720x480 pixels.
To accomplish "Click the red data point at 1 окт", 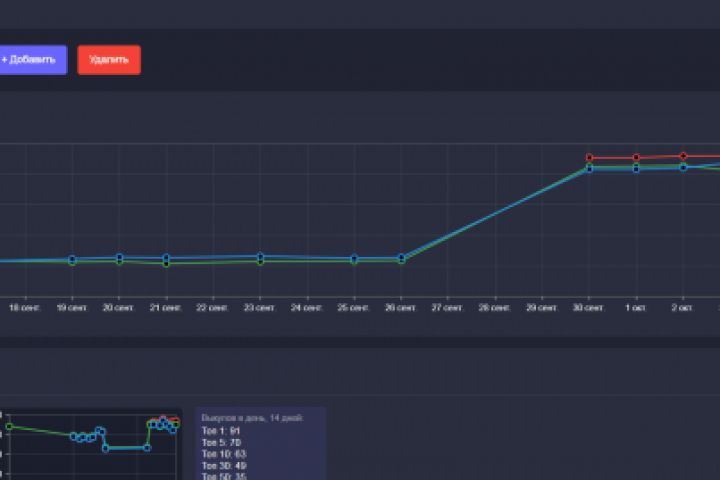I will pyautogui.click(x=636, y=158).
